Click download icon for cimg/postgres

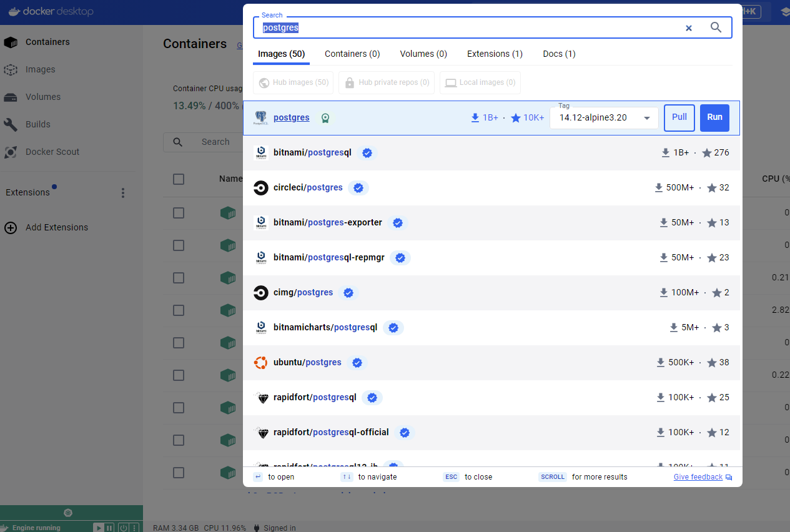[x=664, y=293]
